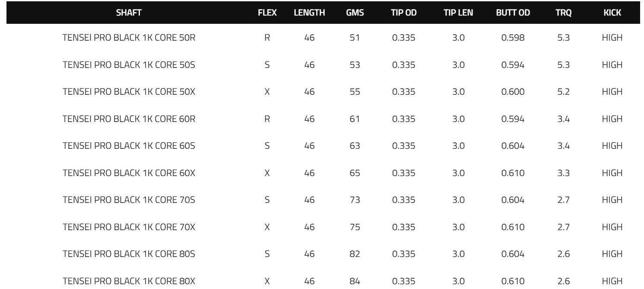Click the FLEX column header

(267, 13)
